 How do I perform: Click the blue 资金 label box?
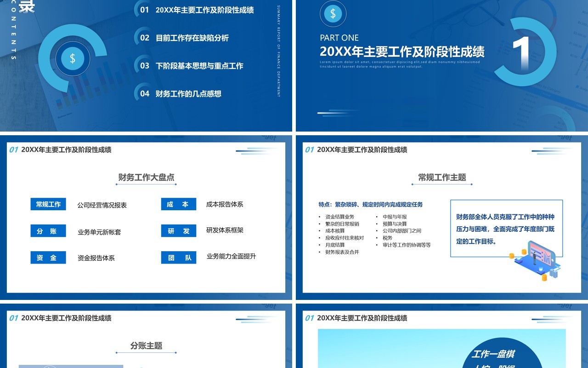(x=48, y=258)
